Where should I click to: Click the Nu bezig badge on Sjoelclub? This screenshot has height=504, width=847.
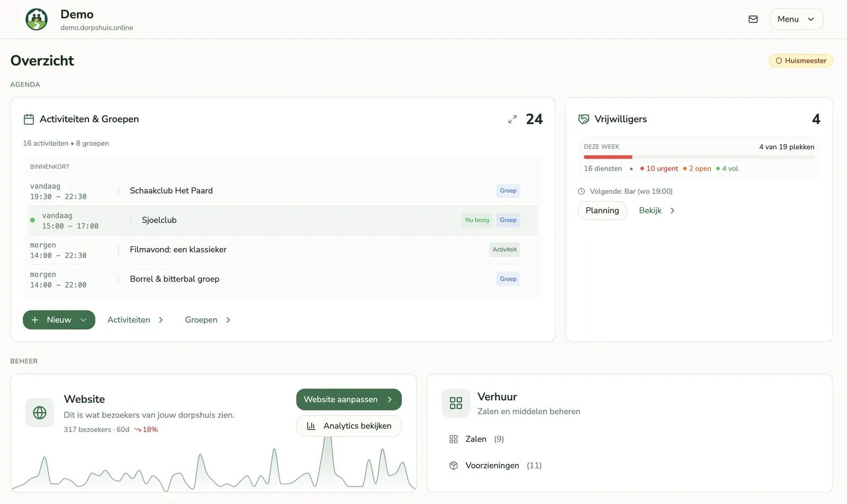point(477,220)
